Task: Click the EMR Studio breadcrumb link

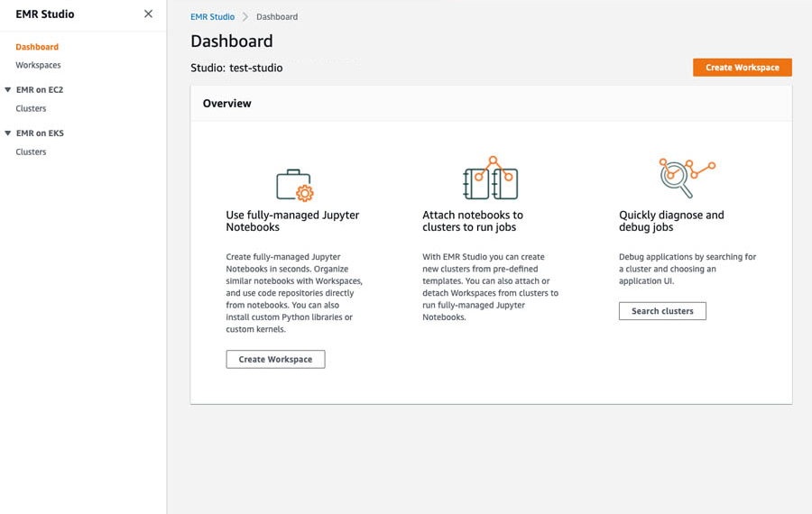Action: point(212,16)
